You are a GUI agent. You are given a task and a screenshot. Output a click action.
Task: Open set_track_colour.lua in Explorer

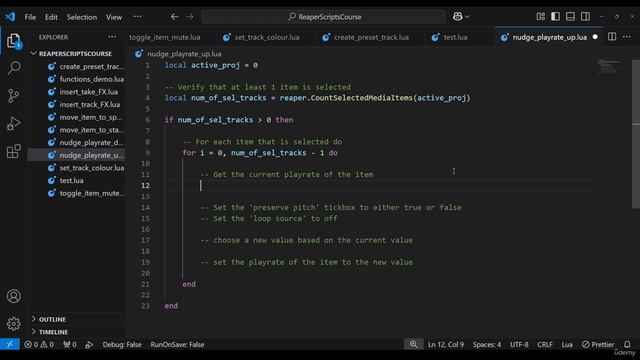click(x=76, y=168)
